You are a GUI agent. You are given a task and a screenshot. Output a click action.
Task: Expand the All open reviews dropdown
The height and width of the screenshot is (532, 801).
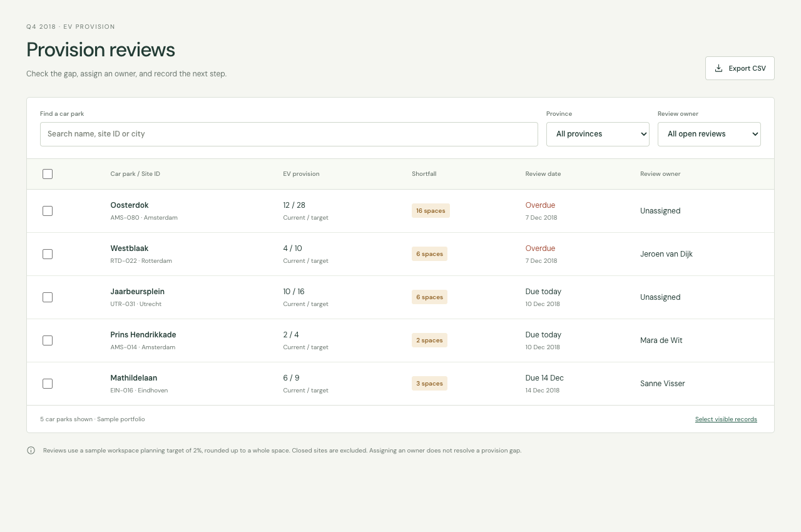pyautogui.click(x=709, y=134)
